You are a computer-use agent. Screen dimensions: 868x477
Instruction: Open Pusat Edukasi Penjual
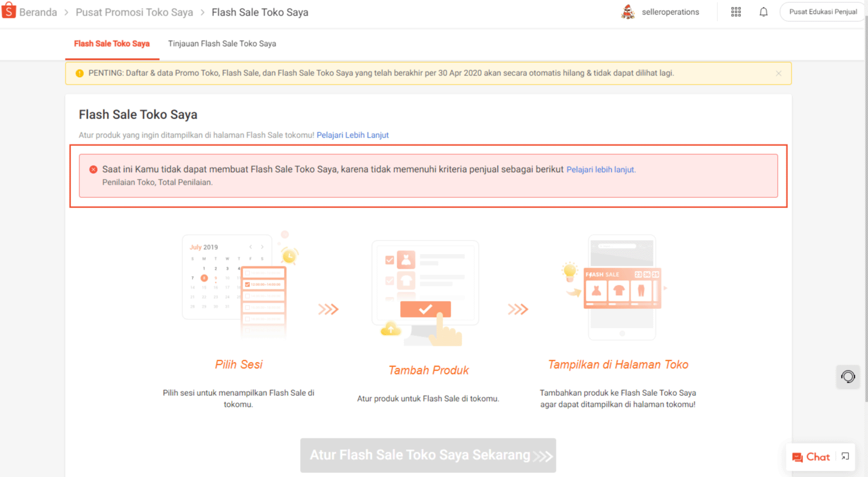(x=823, y=12)
